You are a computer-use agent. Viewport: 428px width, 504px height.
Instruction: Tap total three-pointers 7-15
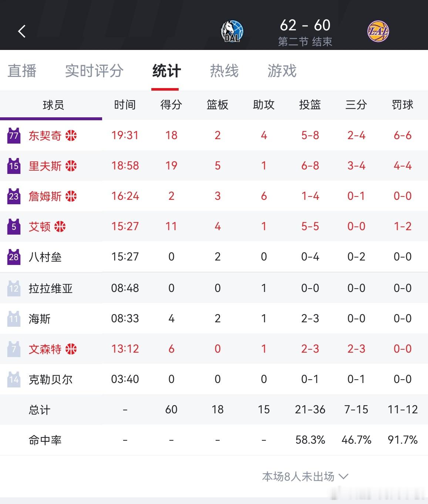point(356,410)
